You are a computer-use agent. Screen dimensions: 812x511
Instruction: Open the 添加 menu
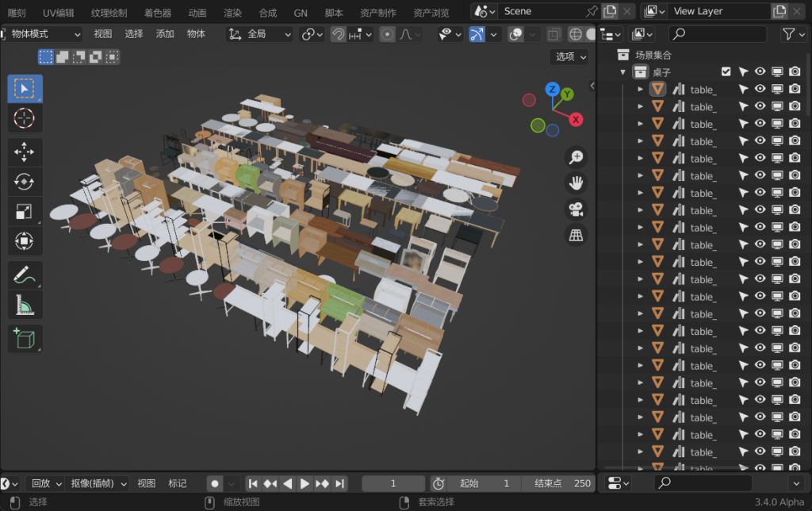point(165,34)
